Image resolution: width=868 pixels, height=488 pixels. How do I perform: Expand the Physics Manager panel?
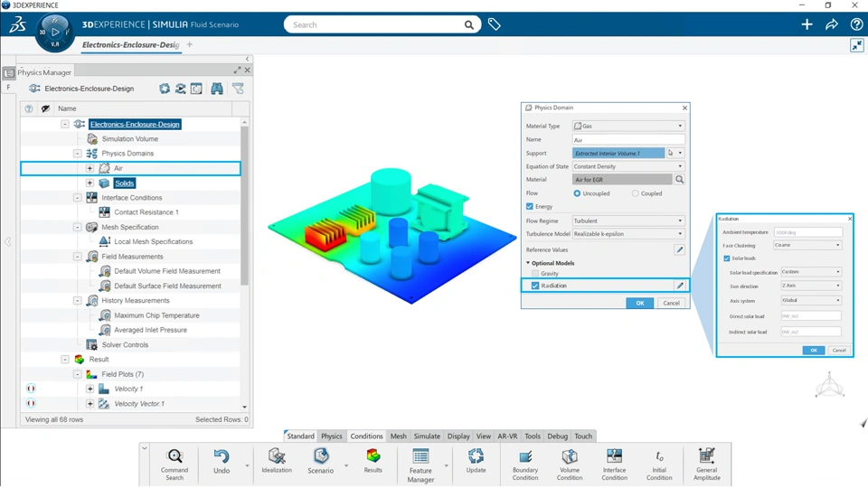tap(237, 70)
